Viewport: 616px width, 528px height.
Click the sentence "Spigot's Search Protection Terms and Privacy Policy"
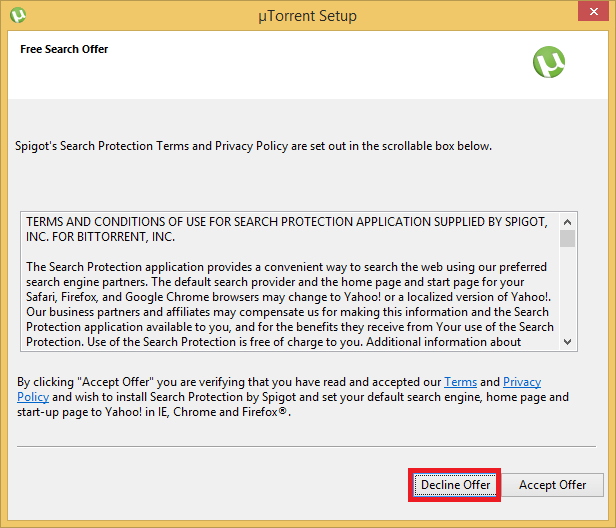point(253,146)
